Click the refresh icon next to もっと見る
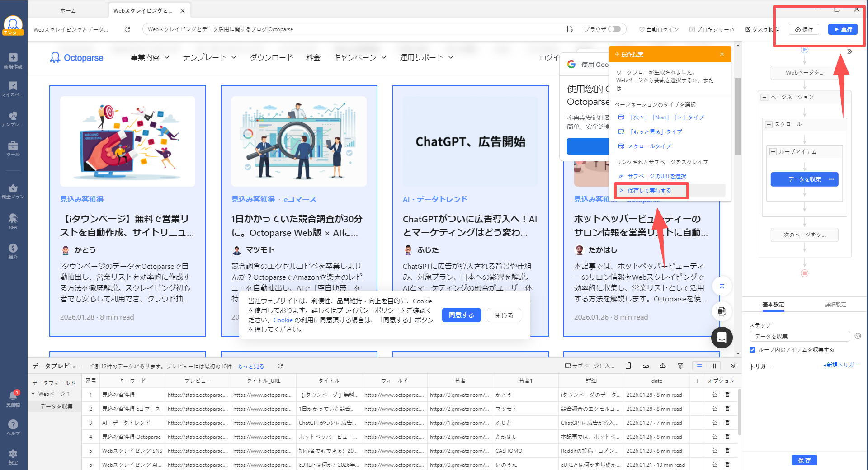 [x=280, y=366]
